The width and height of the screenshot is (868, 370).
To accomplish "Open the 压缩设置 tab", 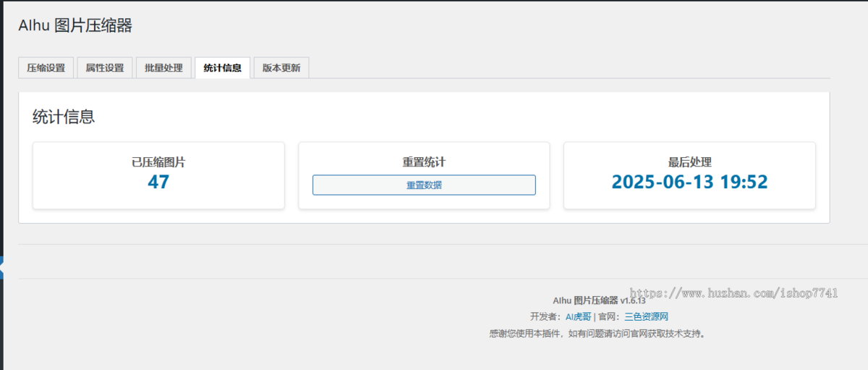I will [46, 68].
